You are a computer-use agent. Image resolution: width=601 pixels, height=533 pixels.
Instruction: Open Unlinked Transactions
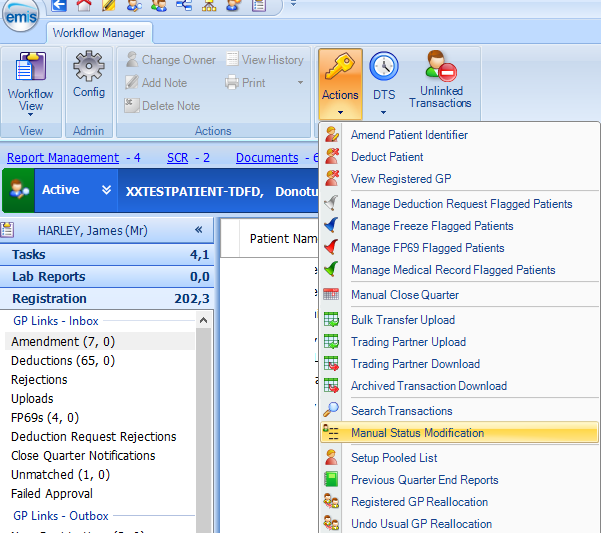[x=440, y=80]
